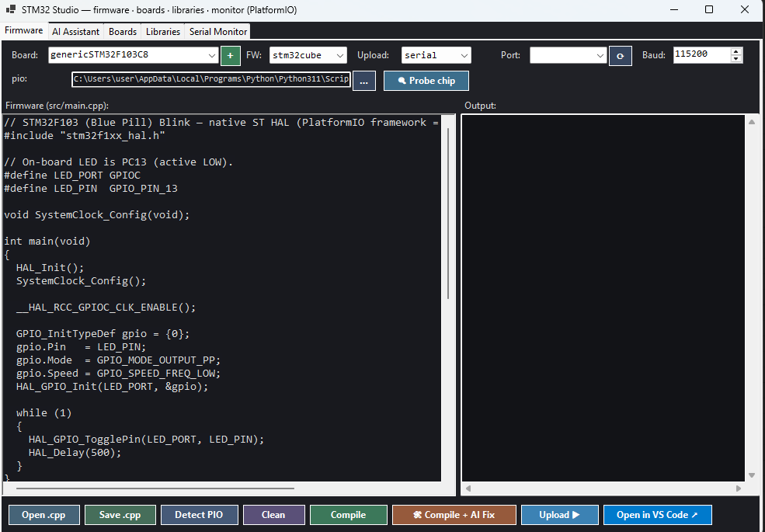Click the line 'int main(void)'
765x532 pixels.
pyautogui.click(x=47, y=241)
